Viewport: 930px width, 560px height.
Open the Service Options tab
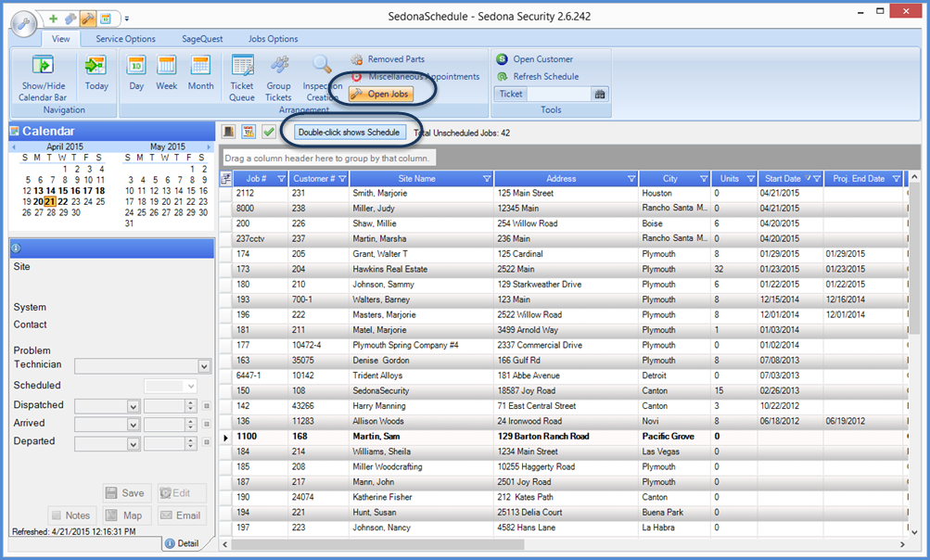coord(126,39)
